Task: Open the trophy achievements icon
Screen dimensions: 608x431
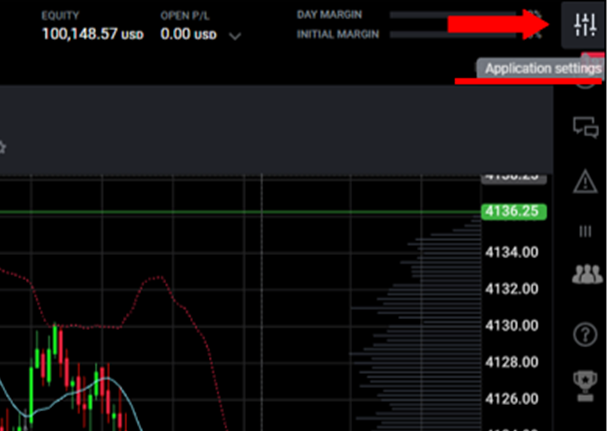Action: pyautogui.click(x=585, y=386)
